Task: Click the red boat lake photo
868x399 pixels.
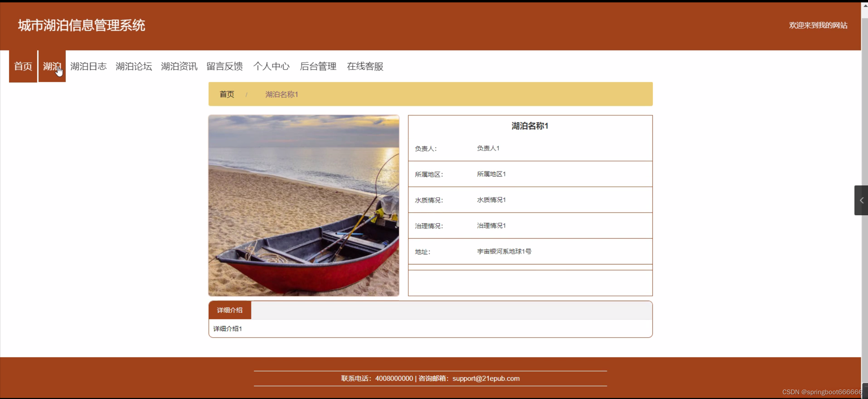Action: (x=304, y=205)
